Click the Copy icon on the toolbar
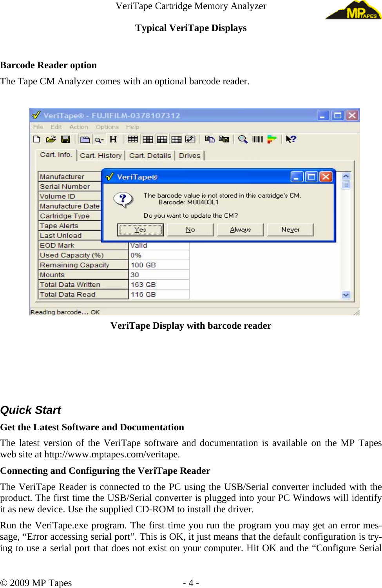This screenshot has width=382, height=588. (x=210, y=139)
